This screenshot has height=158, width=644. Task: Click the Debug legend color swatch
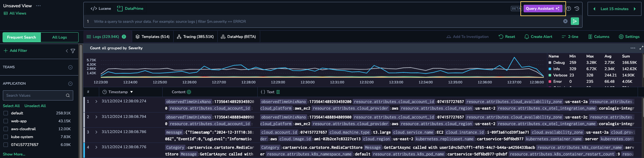pyautogui.click(x=550, y=63)
